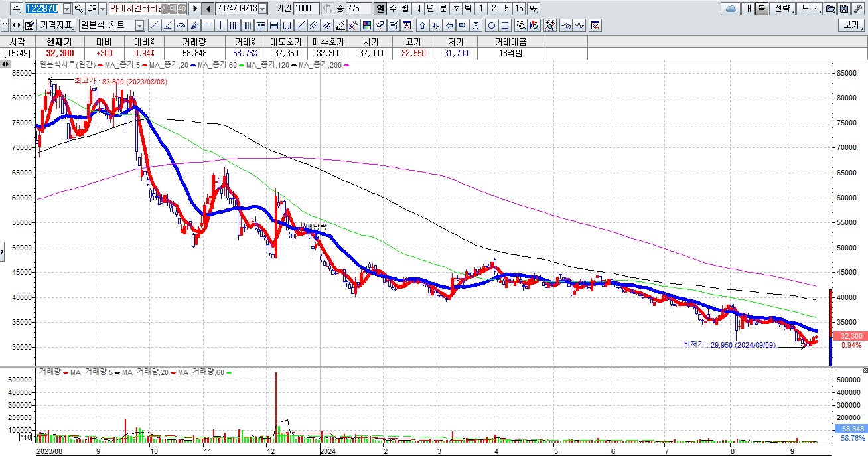The width and height of the screenshot is (868, 456).
Task: Click the period input field showing 1000
Action: click(x=306, y=9)
